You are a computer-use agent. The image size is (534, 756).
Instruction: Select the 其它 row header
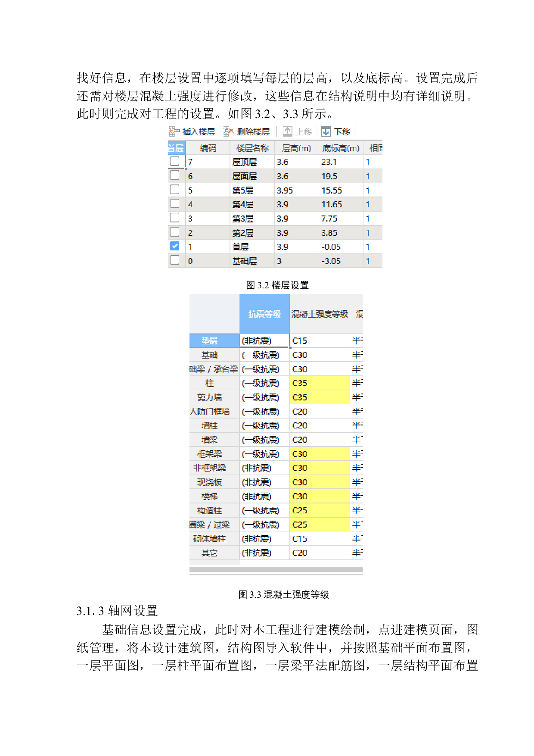[214, 553]
